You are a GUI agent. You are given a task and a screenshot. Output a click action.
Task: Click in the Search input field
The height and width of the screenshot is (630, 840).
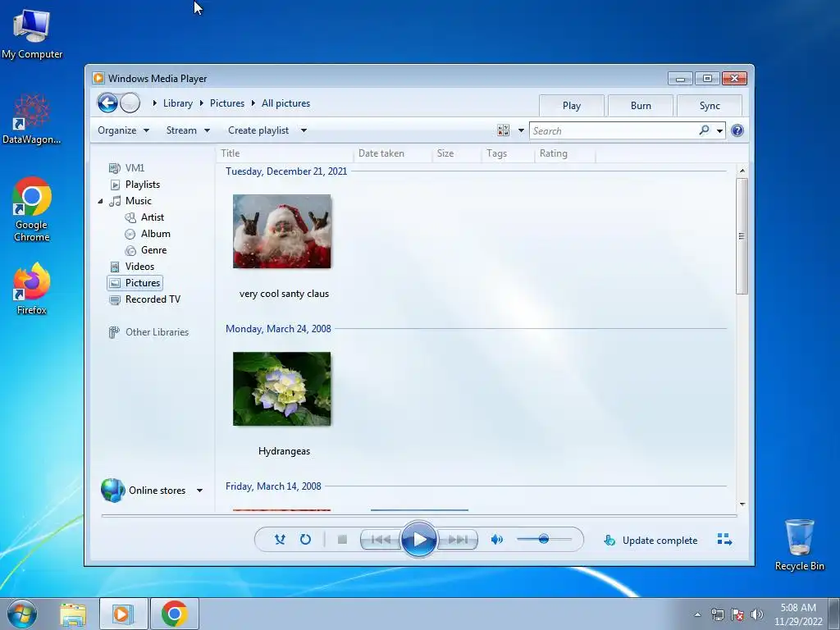[x=614, y=130]
